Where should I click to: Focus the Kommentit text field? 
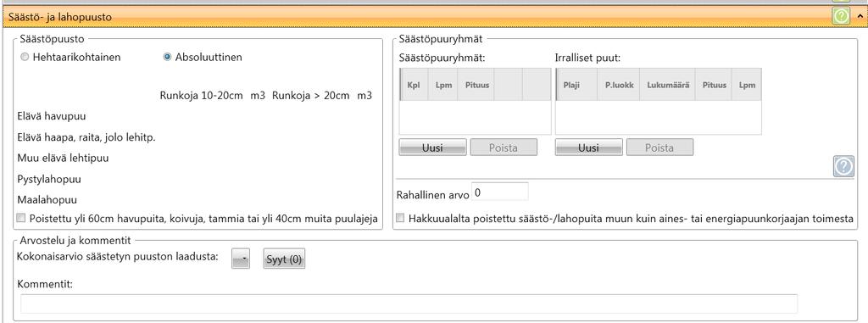click(409, 304)
